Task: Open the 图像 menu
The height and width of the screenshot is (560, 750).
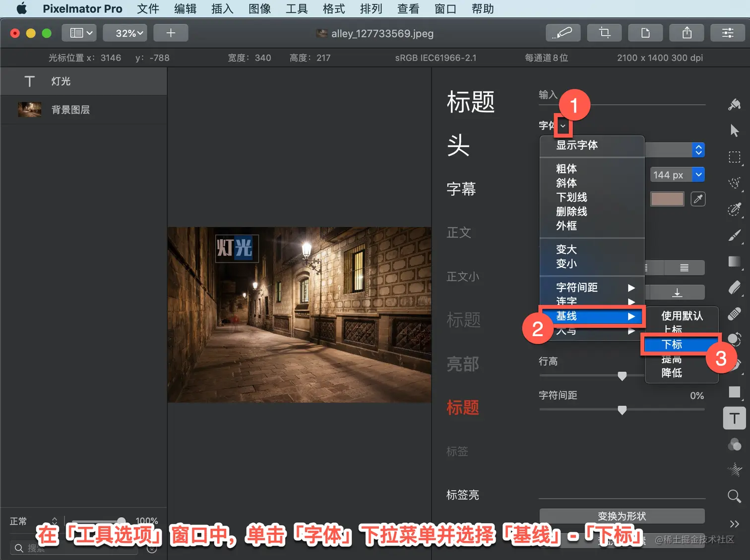Action: click(259, 8)
